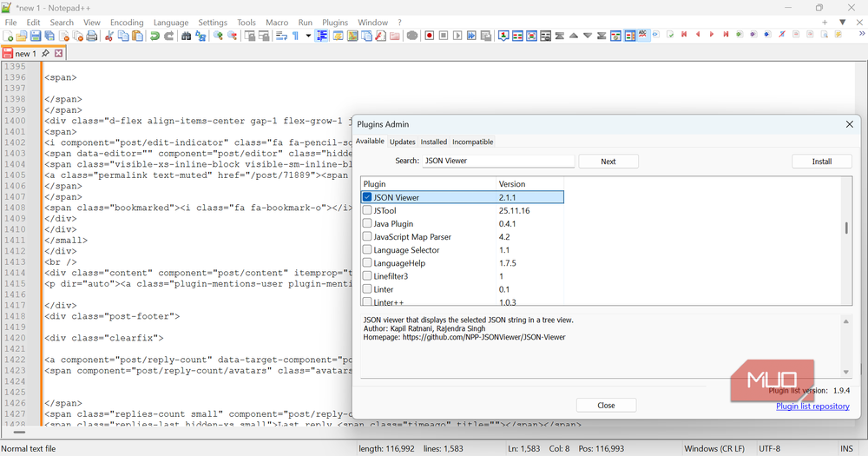Screen dimensions: 868x456
Task: Click the Zoom In toolbar icon
Action: point(218,36)
